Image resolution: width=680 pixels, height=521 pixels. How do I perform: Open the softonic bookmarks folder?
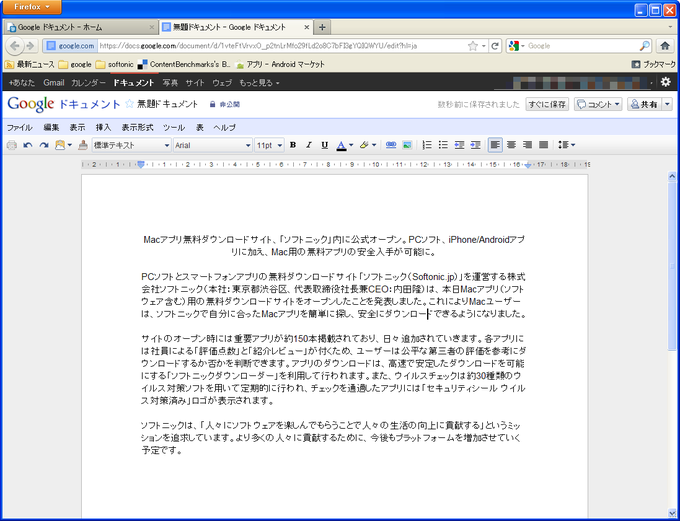tap(114, 65)
